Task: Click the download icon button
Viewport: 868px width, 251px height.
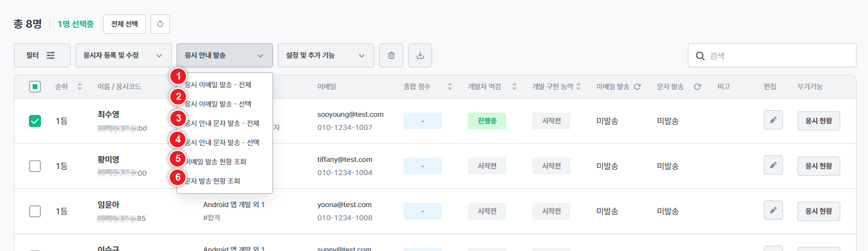Action: (420, 55)
